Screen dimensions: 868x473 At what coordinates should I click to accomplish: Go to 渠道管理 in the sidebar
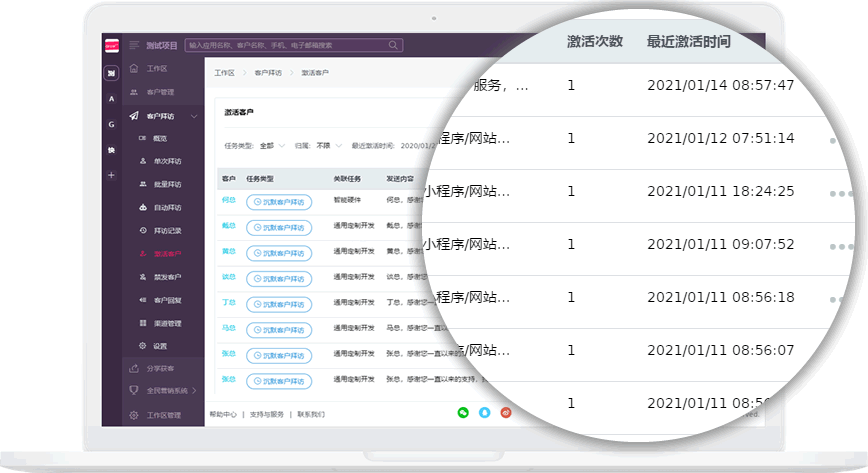[x=166, y=323]
